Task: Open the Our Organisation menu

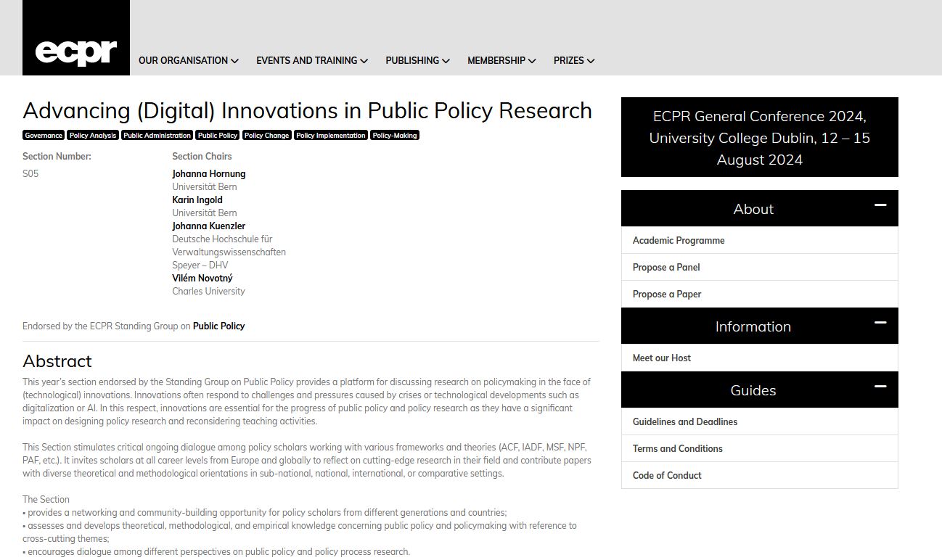Action: [x=189, y=61]
